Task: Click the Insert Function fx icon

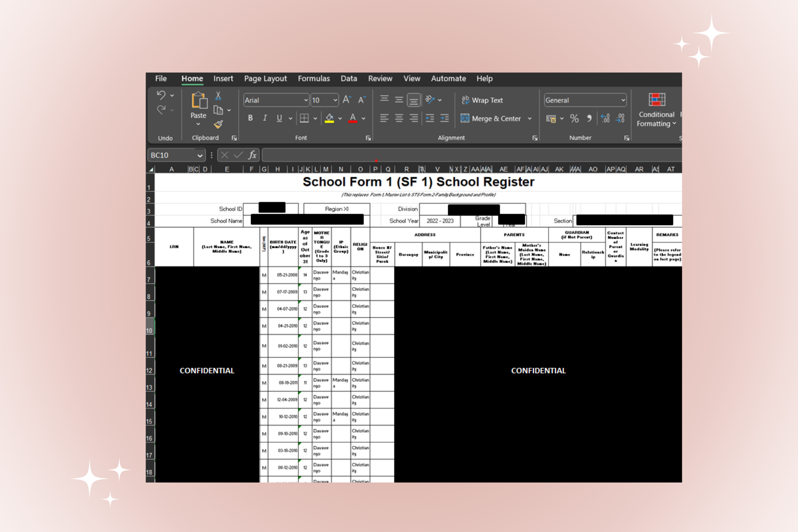Action: [x=252, y=155]
